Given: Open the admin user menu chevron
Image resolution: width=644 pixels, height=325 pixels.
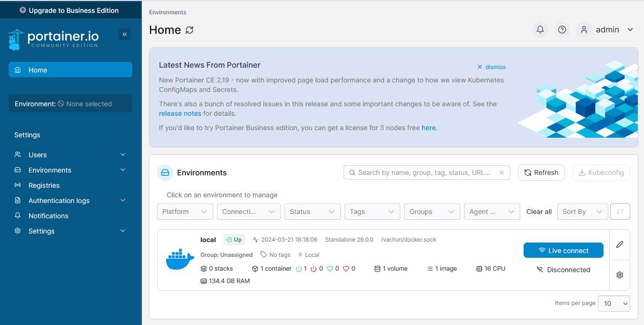Looking at the screenshot, I should tap(630, 30).
